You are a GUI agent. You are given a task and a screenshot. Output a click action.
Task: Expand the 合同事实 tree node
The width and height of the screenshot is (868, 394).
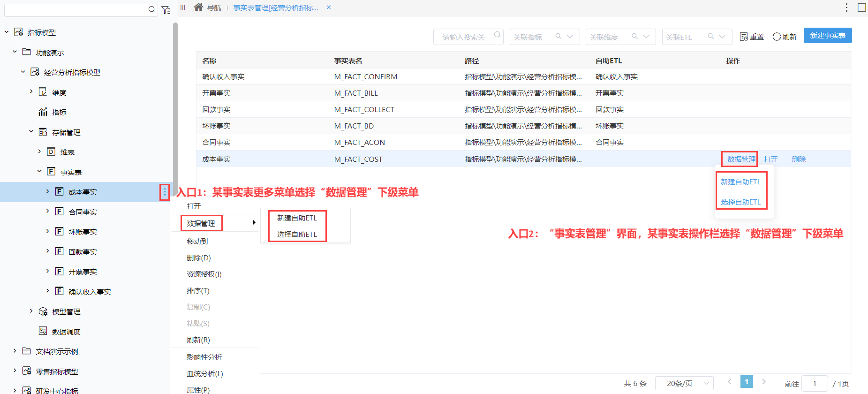pyautogui.click(x=47, y=212)
